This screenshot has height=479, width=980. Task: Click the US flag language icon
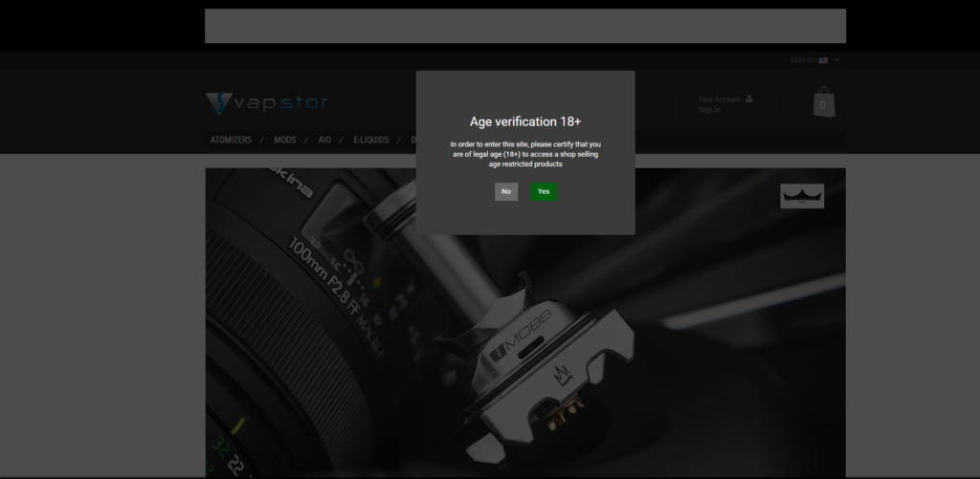click(823, 60)
